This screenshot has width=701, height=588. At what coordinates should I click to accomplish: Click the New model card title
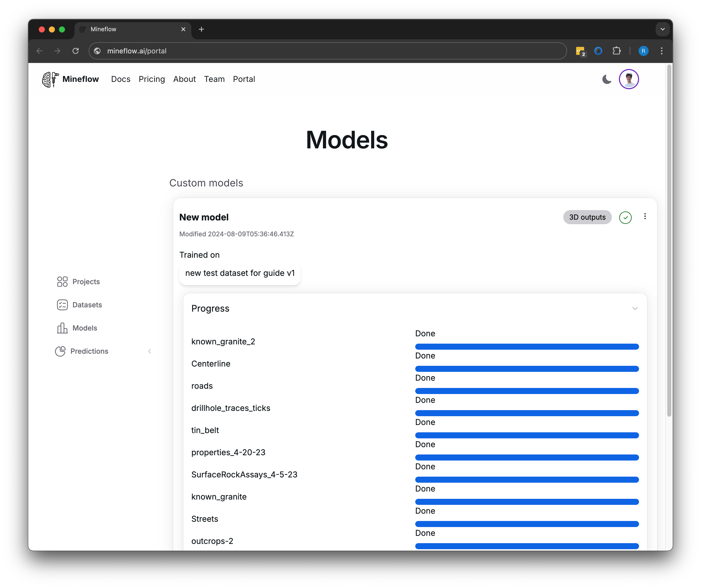[x=204, y=217]
